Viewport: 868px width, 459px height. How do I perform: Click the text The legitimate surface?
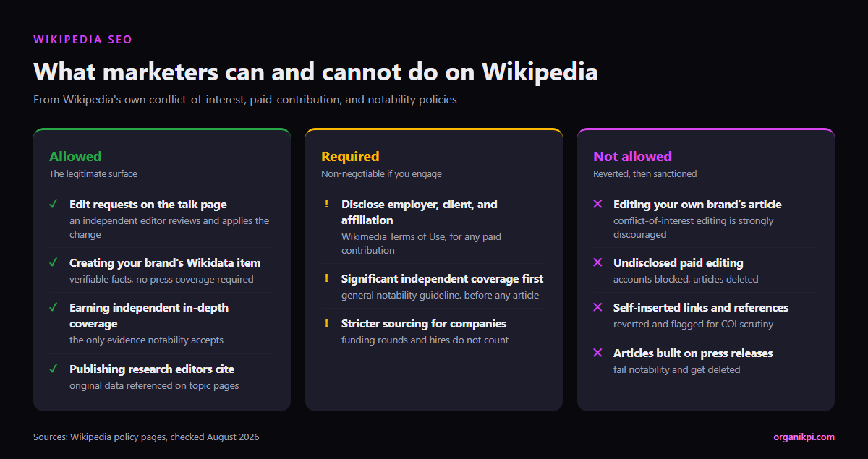(93, 173)
